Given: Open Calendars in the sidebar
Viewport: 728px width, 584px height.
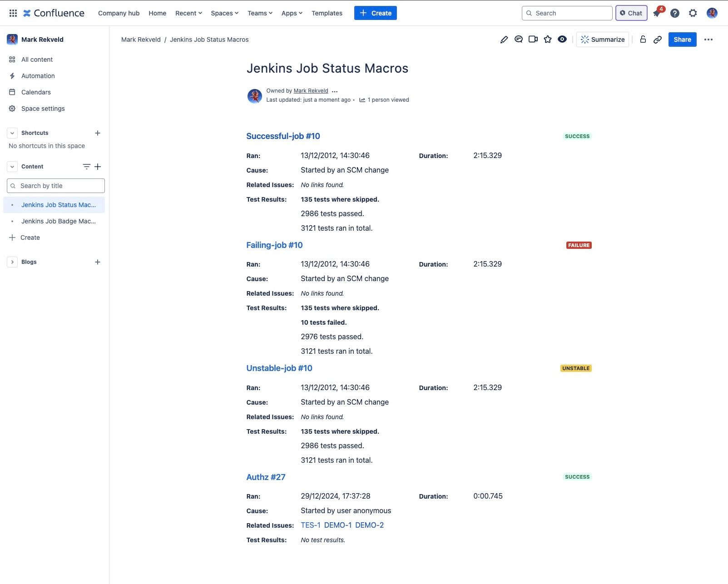Looking at the screenshot, I should (54, 92).
